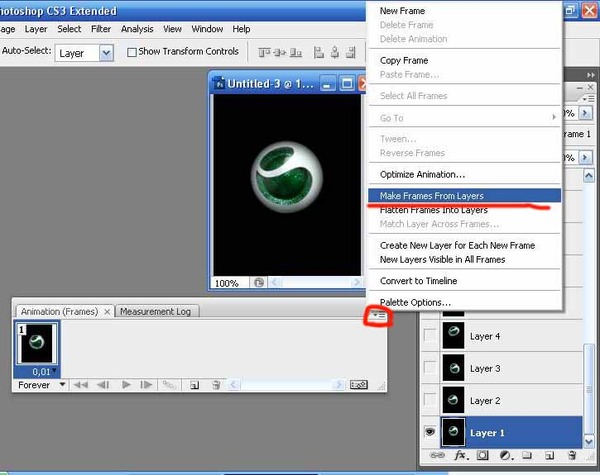Image resolution: width=600 pixels, height=475 pixels.
Task: Create new fill or adjustment layer
Action: pyautogui.click(x=506, y=455)
